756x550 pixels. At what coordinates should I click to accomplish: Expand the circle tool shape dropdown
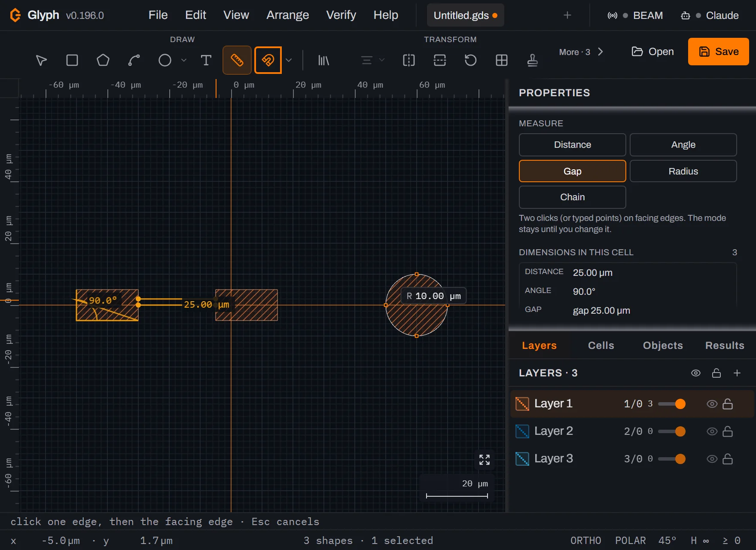(x=184, y=60)
